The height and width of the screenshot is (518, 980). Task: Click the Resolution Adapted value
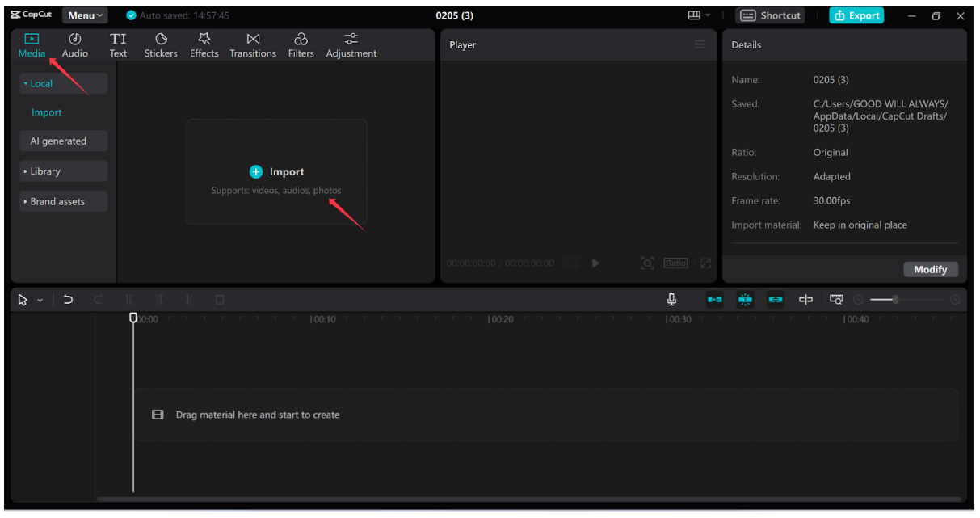click(x=831, y=176)
